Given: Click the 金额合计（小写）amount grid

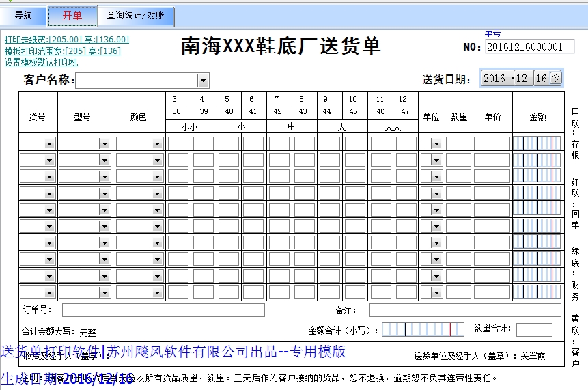Looking at the screenshot, I should pyautogui.click(x=423, y=330).
